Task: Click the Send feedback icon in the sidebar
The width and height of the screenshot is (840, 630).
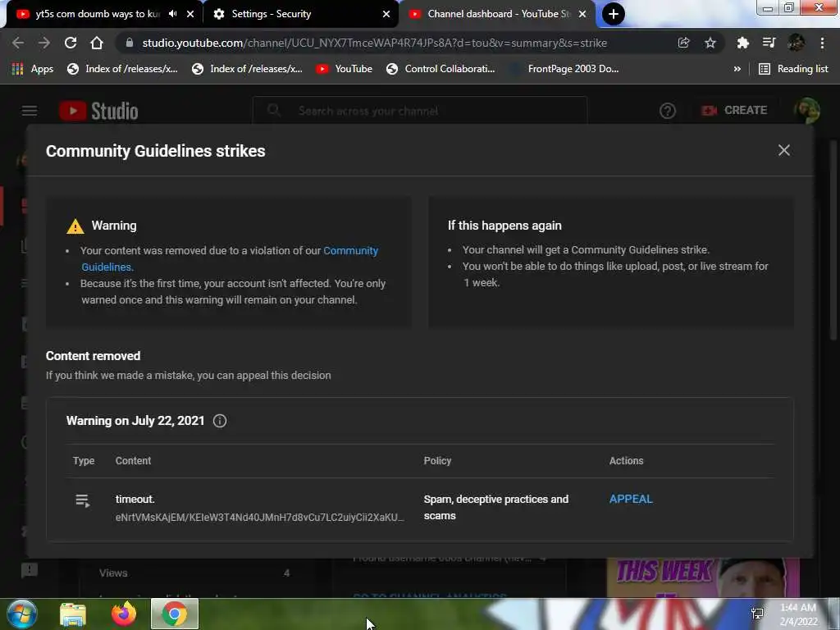Action: [x=30, y=571]
